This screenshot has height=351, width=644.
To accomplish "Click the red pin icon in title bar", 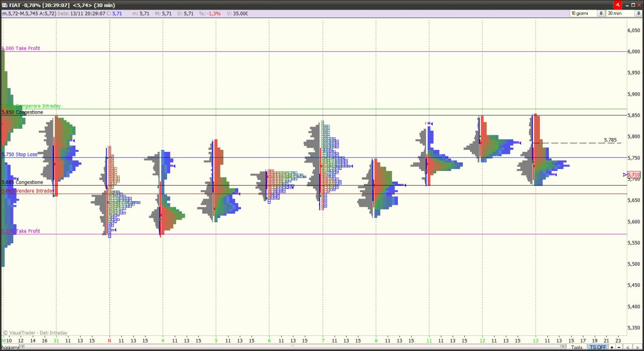I will (x=618, y=5).
